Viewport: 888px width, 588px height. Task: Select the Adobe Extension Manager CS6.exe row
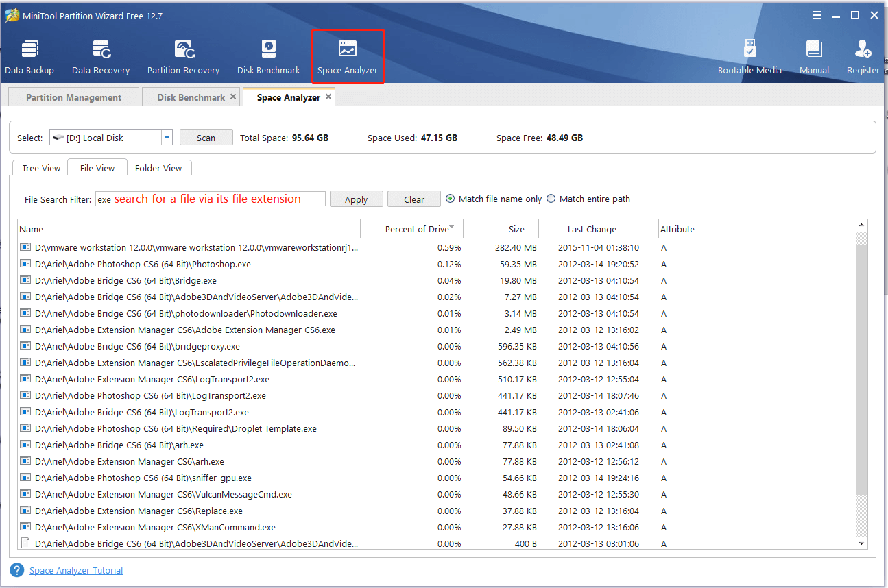437,330
